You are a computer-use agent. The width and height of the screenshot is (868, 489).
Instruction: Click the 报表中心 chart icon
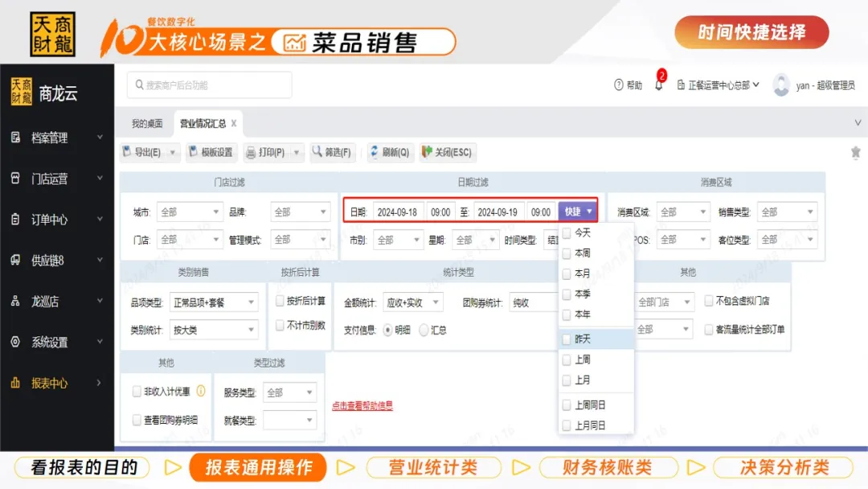click(15, 383)
